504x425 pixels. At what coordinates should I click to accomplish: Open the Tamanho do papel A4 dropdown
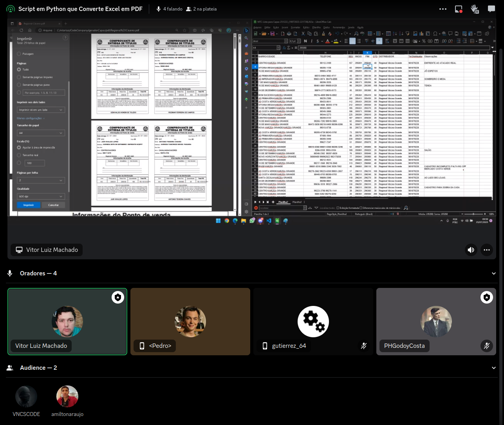coord(40,133)
